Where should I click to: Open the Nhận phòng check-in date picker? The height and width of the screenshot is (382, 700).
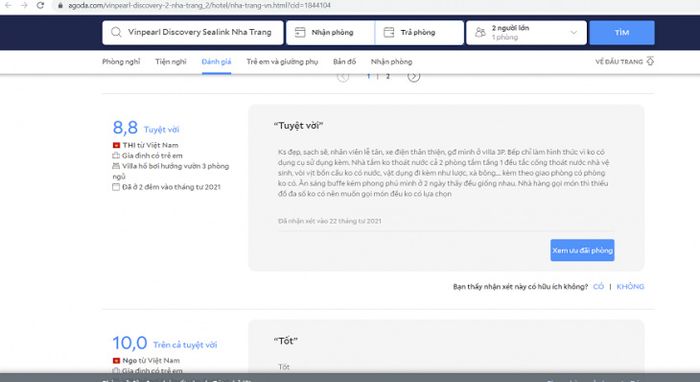tap(330, 33)
